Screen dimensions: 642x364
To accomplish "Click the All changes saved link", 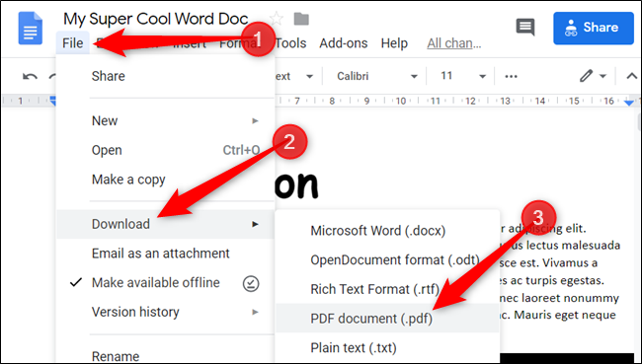I will pyautogui.click(x=454, y=43).
